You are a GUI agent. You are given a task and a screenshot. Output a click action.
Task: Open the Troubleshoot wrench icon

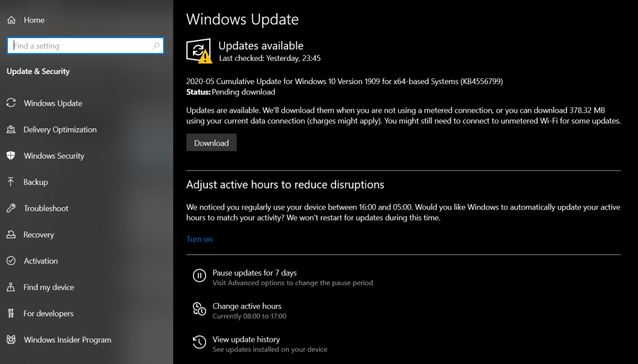(11, 208)
